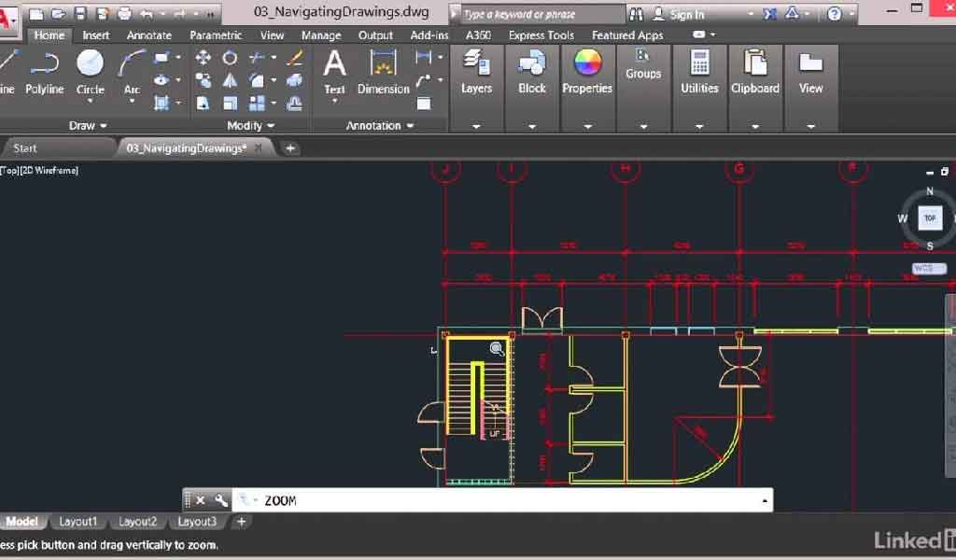Select the Polyline drawing tool

tap(45, 73)
